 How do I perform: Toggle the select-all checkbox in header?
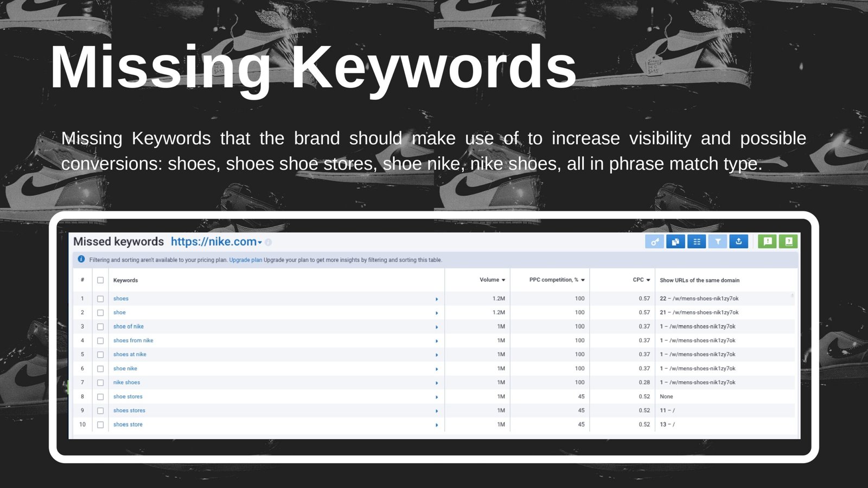(x=100, y=280)
